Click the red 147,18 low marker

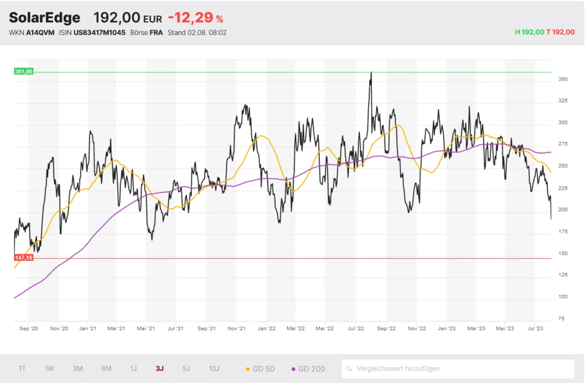click(24, 258)
